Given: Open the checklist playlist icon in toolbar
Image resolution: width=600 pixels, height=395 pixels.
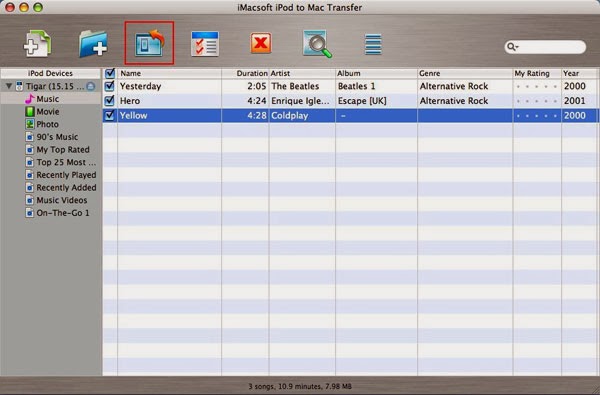Looking at the screenshot, I should point(205,44).
